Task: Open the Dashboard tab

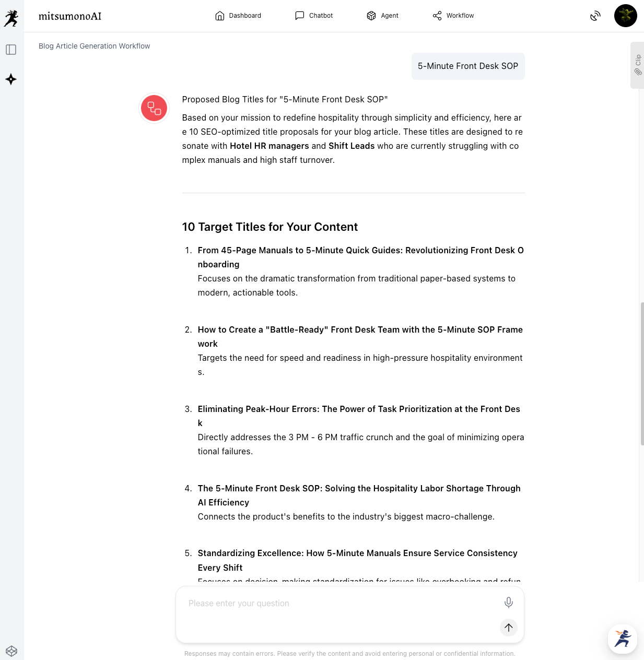Action: point(238,16)
